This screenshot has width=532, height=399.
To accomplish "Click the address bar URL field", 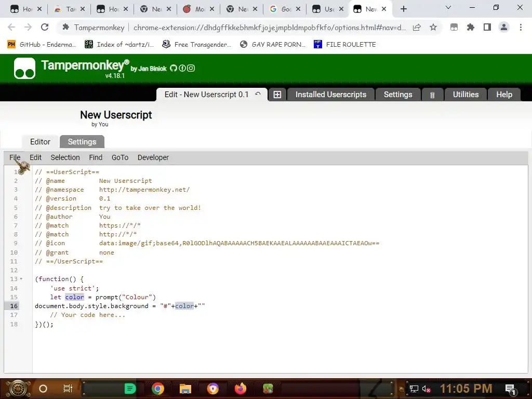I will [270, 28].
